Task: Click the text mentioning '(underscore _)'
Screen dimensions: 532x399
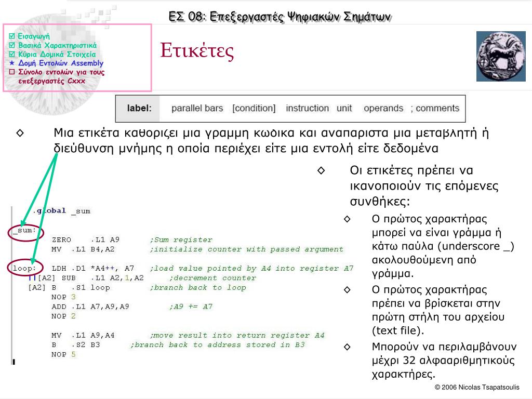Action: coord(443,246)
